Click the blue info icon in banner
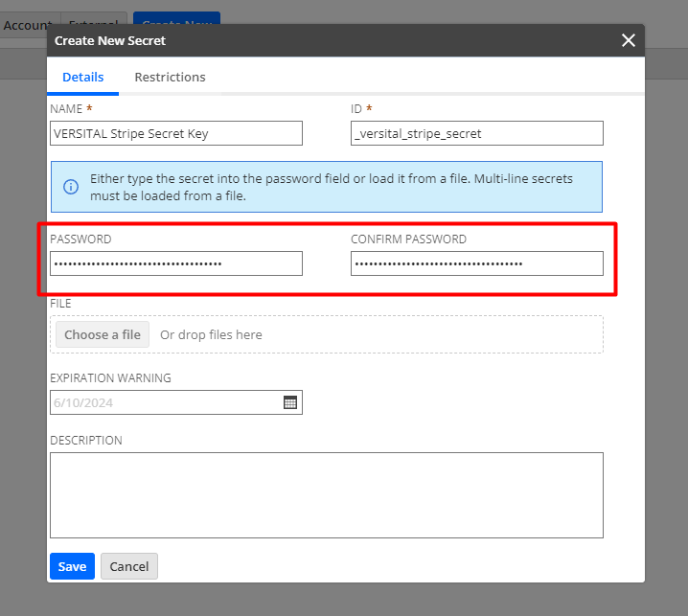The height and width of the screenshot is (616, 688). [x=70, y=187]
